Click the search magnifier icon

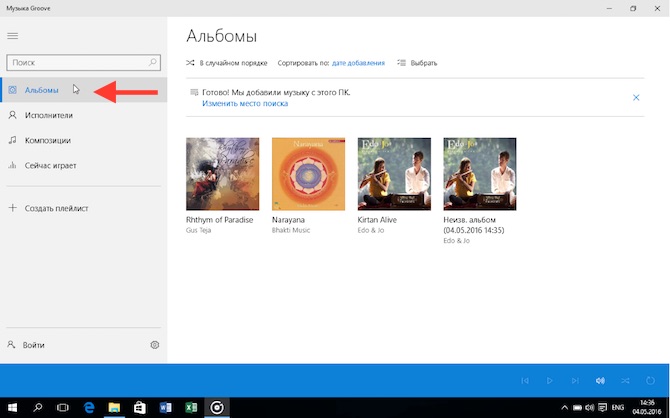pyautogui.click(x=153, y=62)
